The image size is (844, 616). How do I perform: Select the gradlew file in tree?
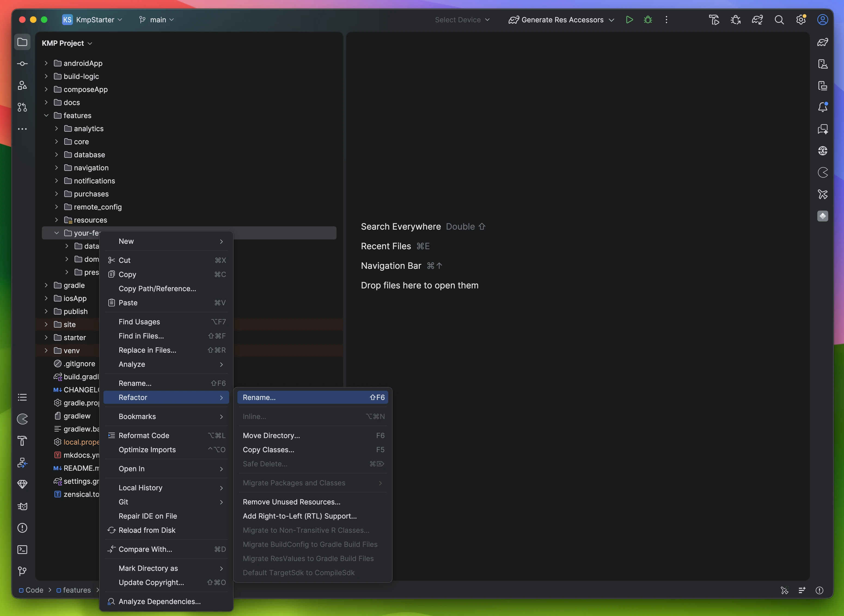point(72,416)
